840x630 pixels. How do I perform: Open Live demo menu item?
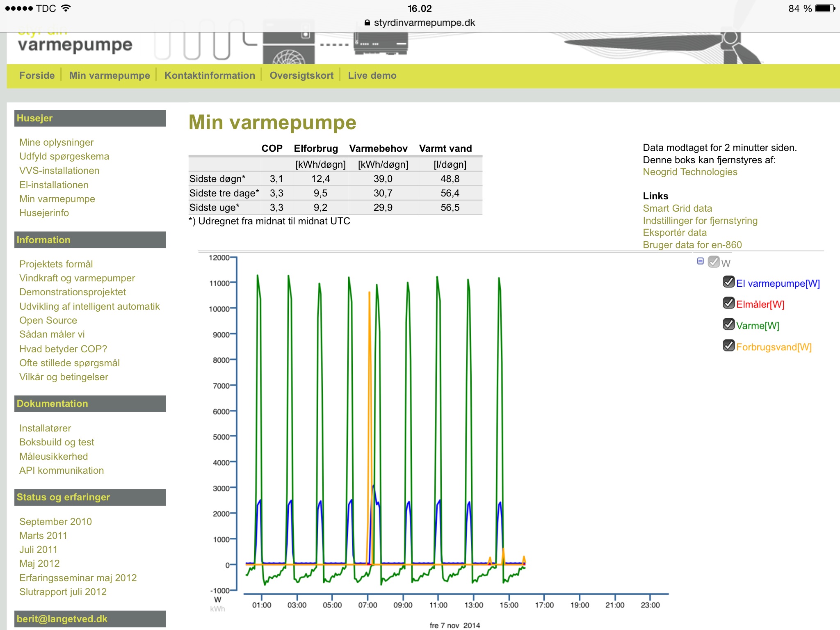(x=372, y=75)
